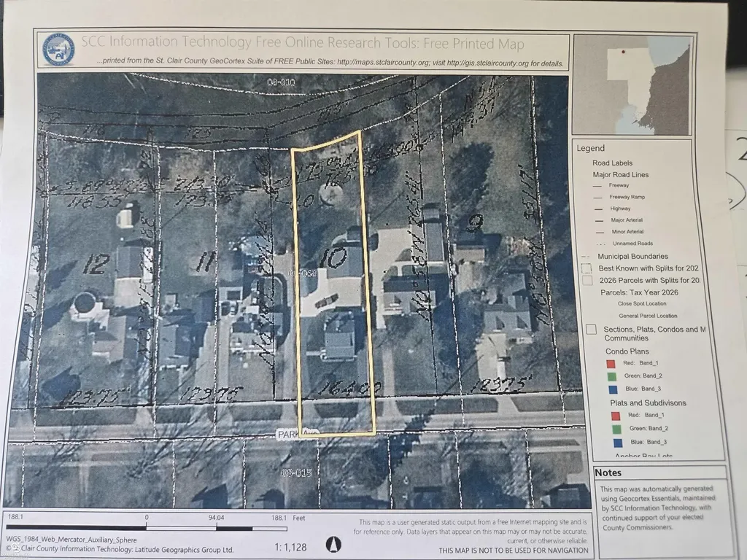Click the 'General Parcel Location' legend label
747x560 pixels.
tap(648, 316)
